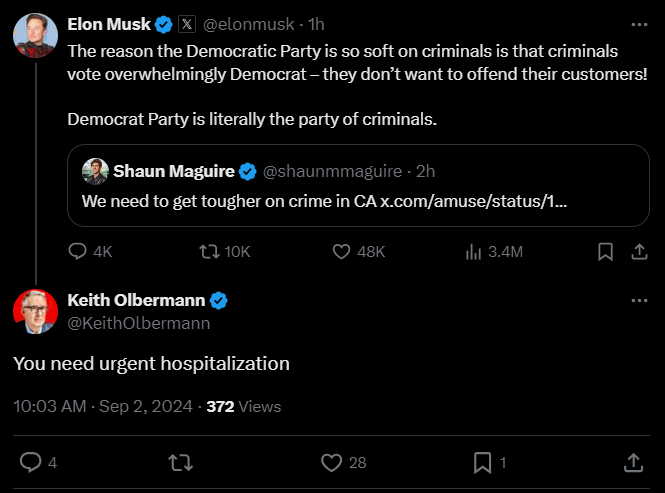Like Elon Musk's post
Screen dimensions: 665x493
(342, 251)
